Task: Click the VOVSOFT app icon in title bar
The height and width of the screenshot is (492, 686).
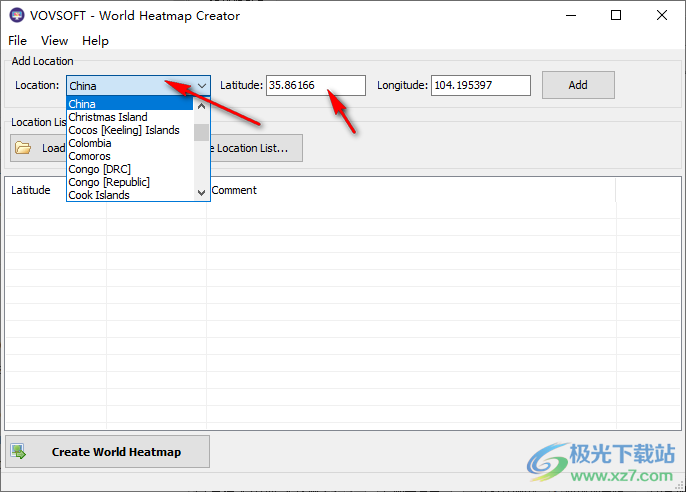Action: coord(17,16)
